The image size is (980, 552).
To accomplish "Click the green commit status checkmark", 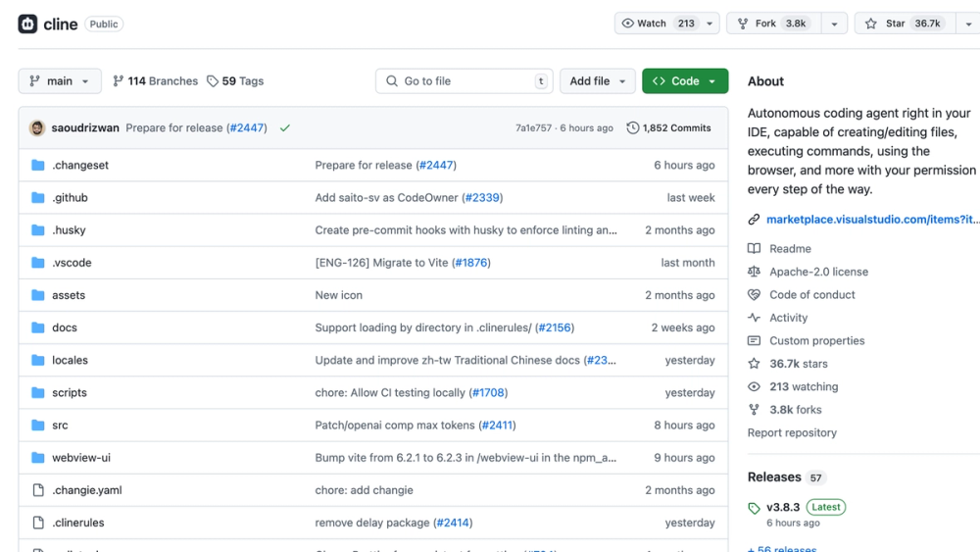I will pyautogui.click(x=285, y=127).
